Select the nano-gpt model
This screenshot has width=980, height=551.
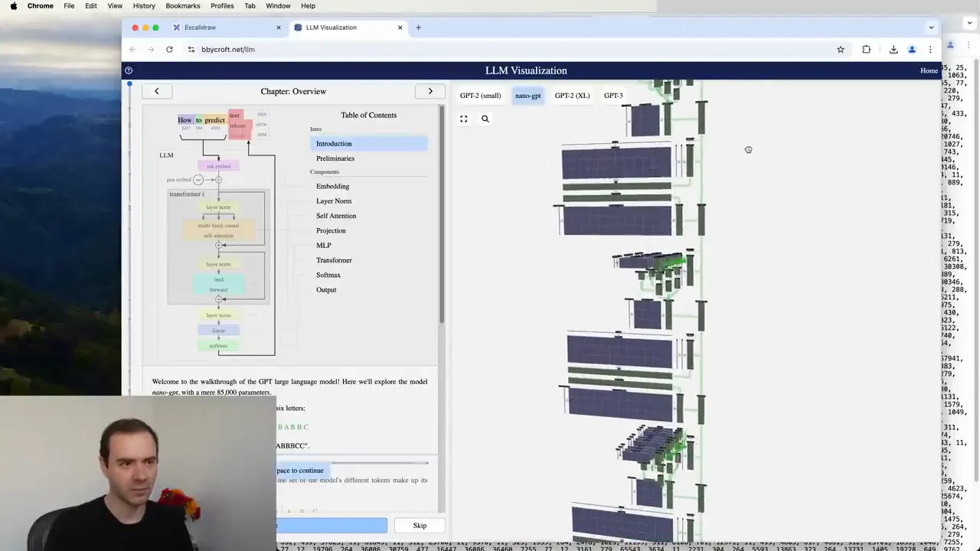pyautogui.click(x=528, y=96)
